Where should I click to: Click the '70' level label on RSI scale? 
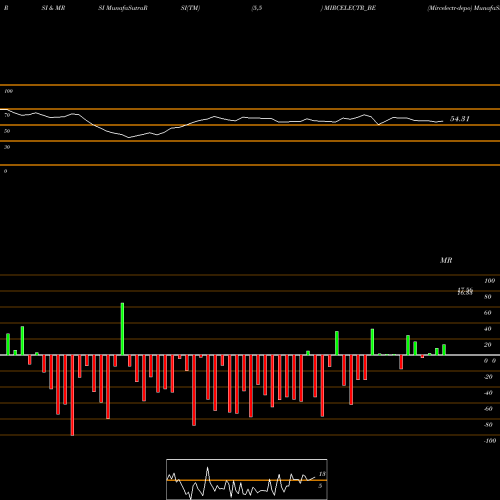7,115
